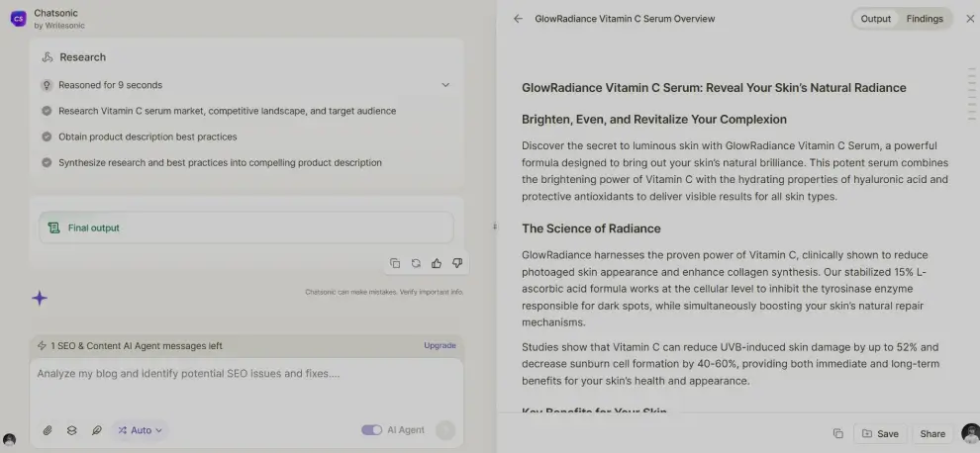Image resolution: width=980 pixels, height=453 pixels.
Task: Click the Research Vitamin C serum market step
Action: pos(228,111)
